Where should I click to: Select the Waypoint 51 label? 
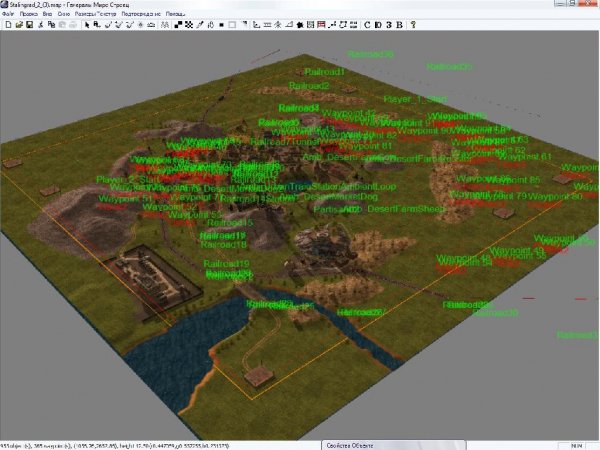tap(126, 199)
